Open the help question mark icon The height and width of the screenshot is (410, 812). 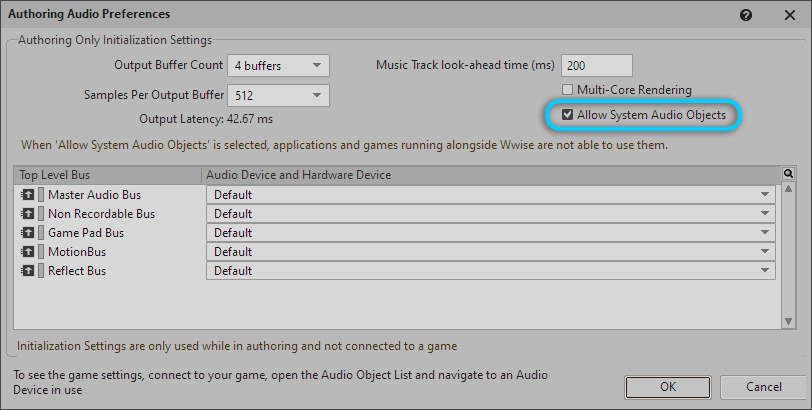point(746,15)
